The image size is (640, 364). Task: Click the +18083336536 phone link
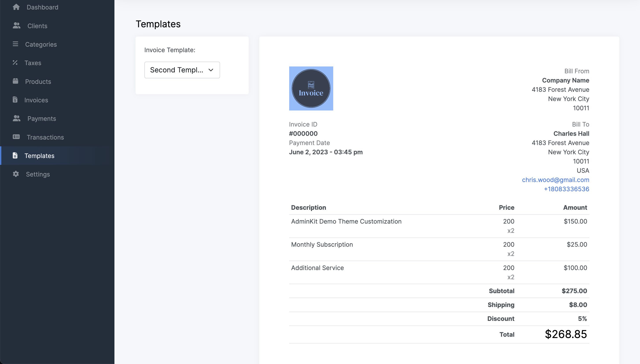pos(566,189)
